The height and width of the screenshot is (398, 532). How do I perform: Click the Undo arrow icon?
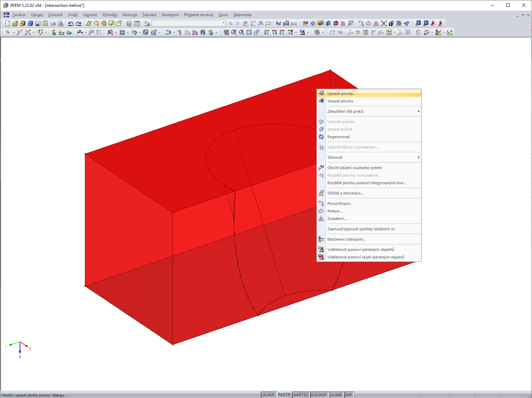[70, 23]
